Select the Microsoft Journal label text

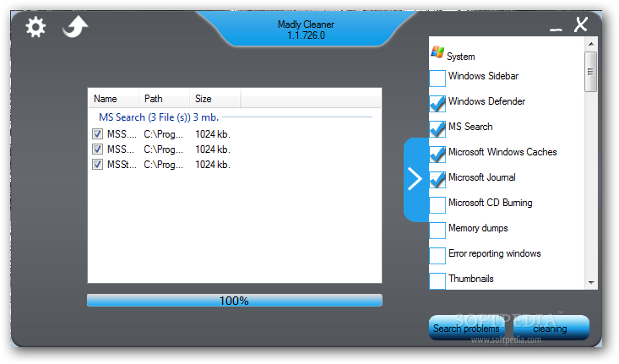482,177
